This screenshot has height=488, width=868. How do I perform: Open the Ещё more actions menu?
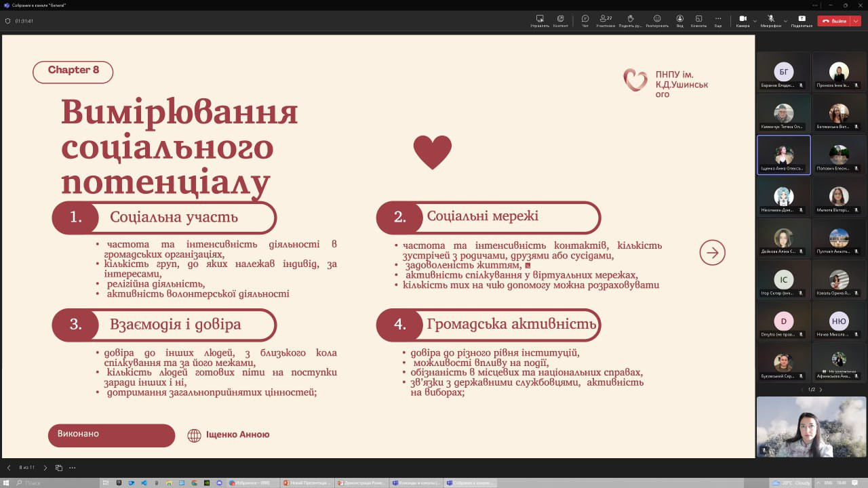coord(718,21)
